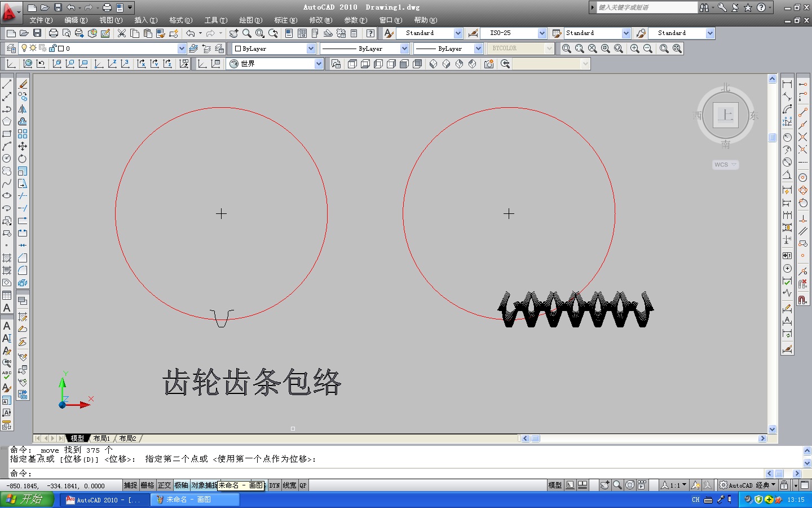Select the Multiline Text tool
The height and width of the screenshot is (508, 812).
click(x=7, y=308)
